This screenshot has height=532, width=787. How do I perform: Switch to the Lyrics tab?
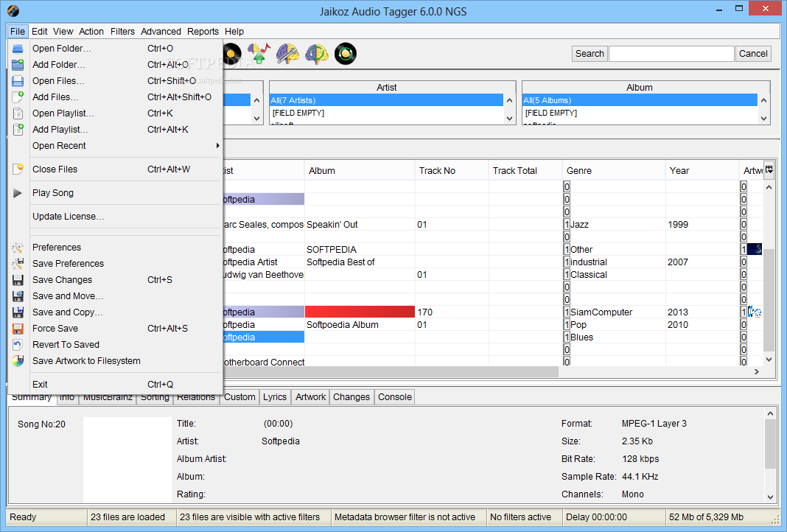pos(275,397)
